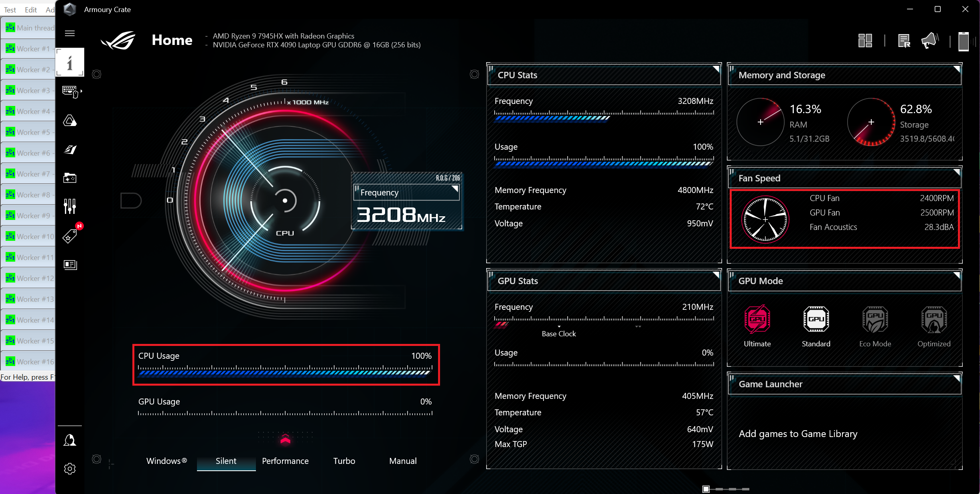Open the News sidebar icon
The image size is (980, 494).
coord(70,264)
